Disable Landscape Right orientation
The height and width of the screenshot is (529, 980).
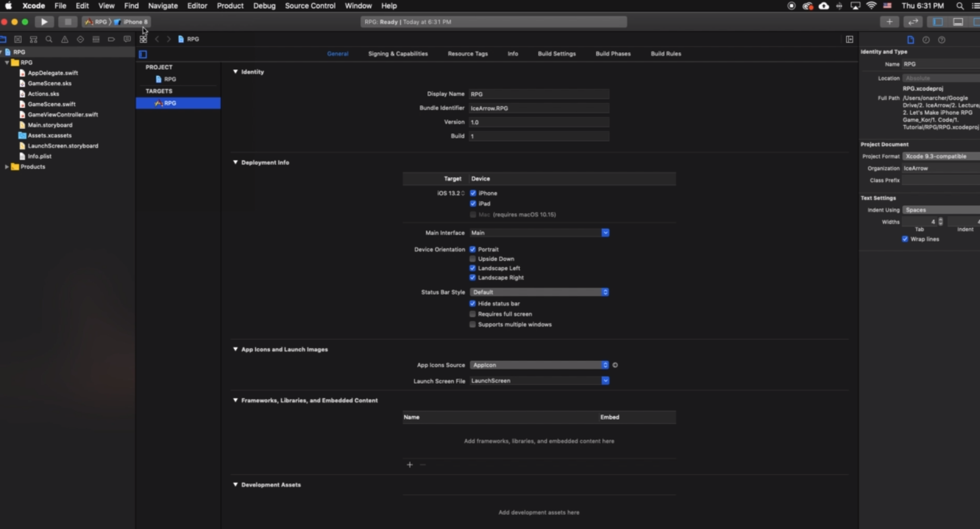(473, 278)
